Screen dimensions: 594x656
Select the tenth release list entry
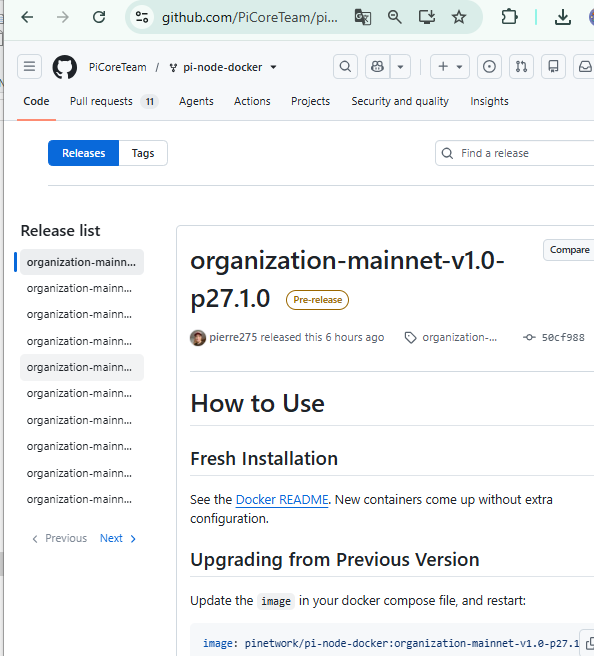coord(82,500)
